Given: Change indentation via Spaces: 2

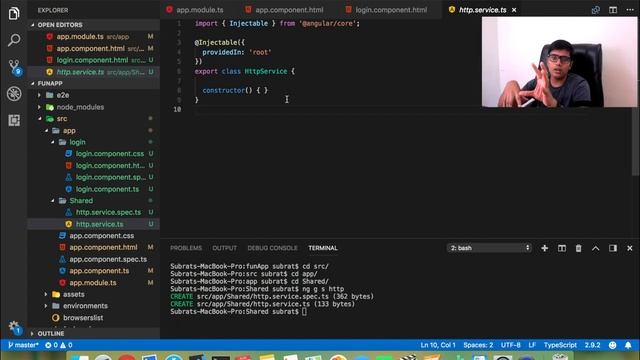Looking at the screenshot, I should [x=478, y=345].
